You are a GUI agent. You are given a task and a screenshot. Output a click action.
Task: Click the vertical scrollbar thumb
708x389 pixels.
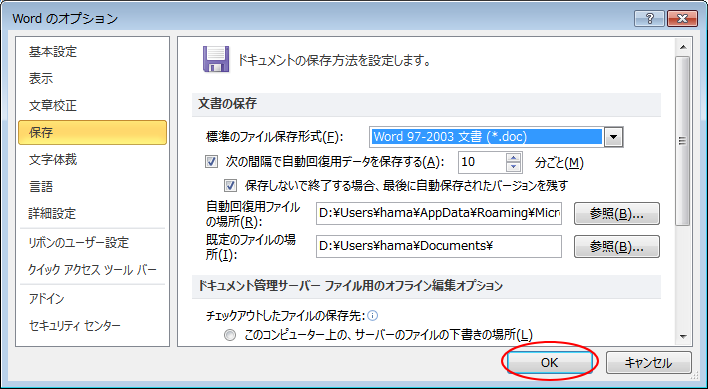click(683, 141)
